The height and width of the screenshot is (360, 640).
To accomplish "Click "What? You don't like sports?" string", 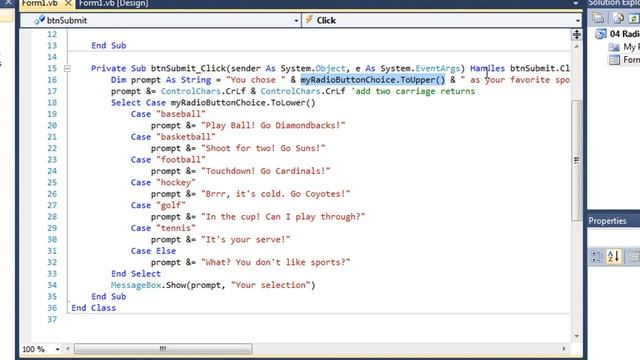I will [x=276, y=263].
